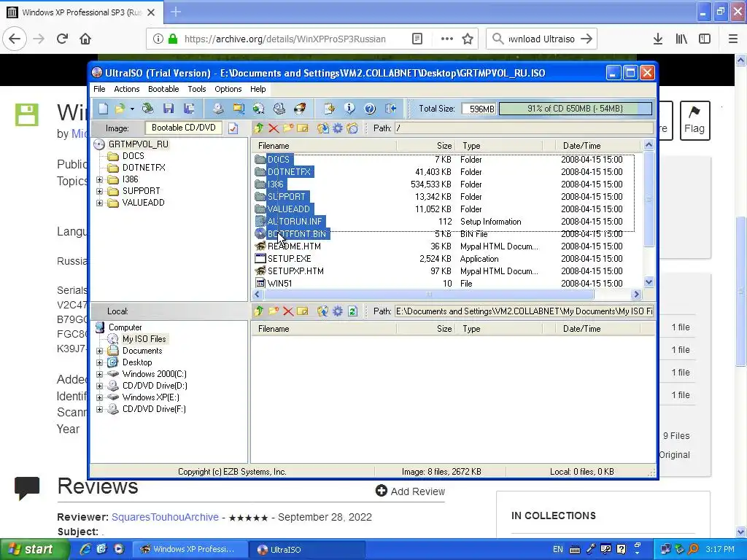The image size is (747, 560).
Task: Click the Flag button on the archive.org page
Action: click(x=694, y=120)
